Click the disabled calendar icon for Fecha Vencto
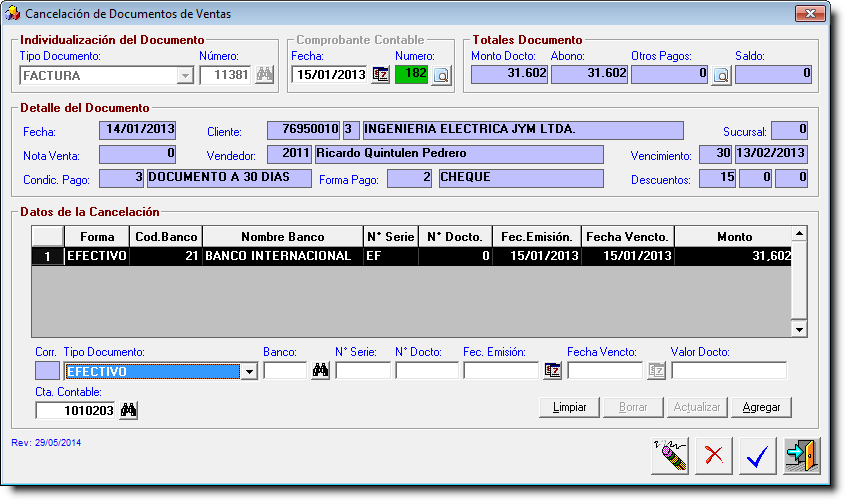The image size is (845, 500). (656, 370)
